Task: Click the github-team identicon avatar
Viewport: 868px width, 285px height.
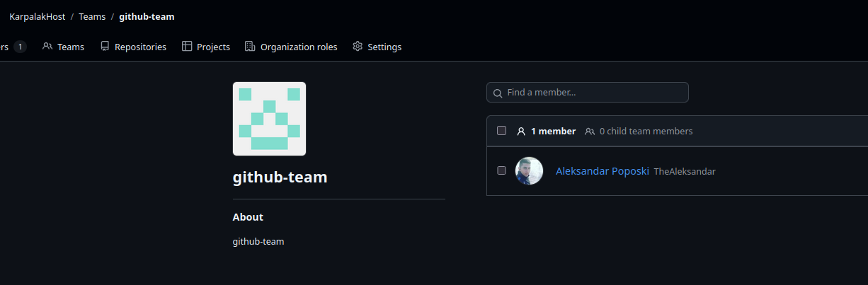Action: (x=269, y=119)
